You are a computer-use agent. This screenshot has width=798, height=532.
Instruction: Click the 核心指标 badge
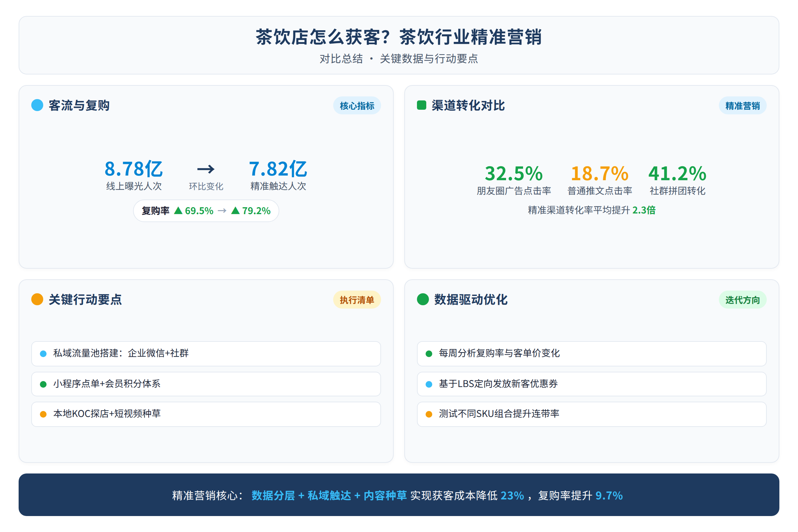pyautogui.click(x=357, y=105)
